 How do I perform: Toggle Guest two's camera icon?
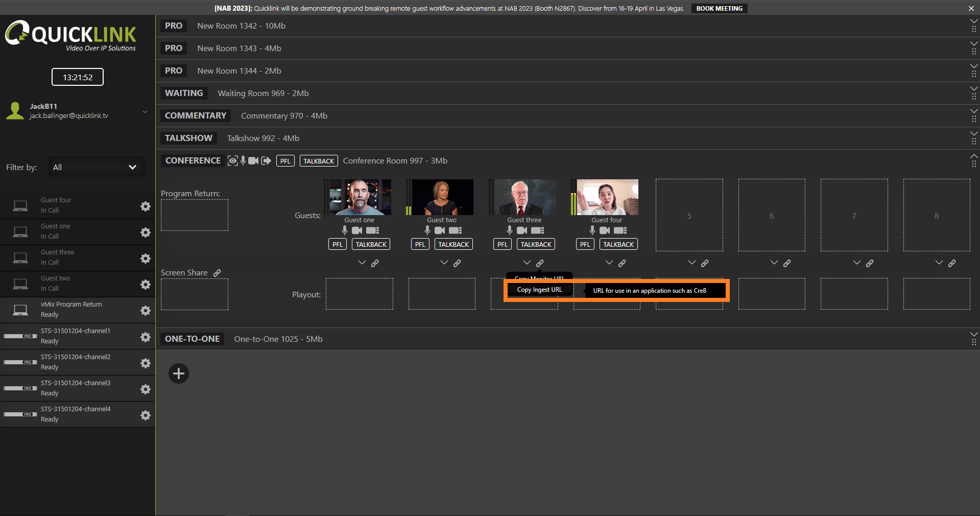point(440,230)
